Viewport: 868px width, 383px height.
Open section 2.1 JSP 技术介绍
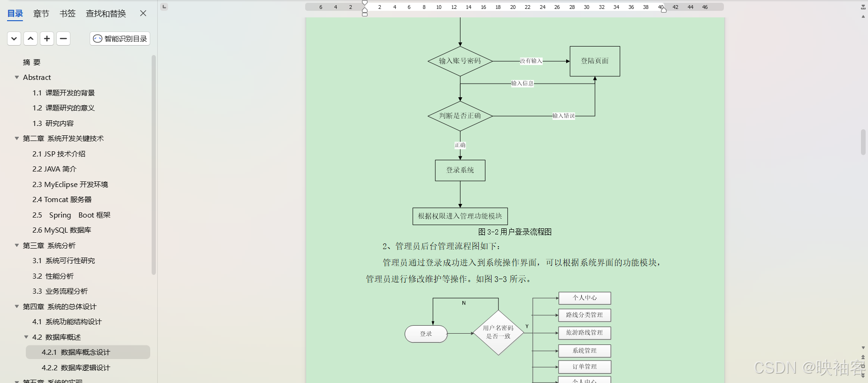59,154
